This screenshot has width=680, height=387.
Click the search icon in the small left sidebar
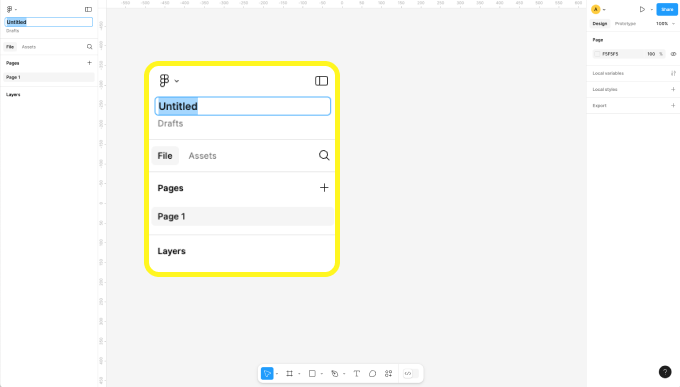click(x=89, y=47)
